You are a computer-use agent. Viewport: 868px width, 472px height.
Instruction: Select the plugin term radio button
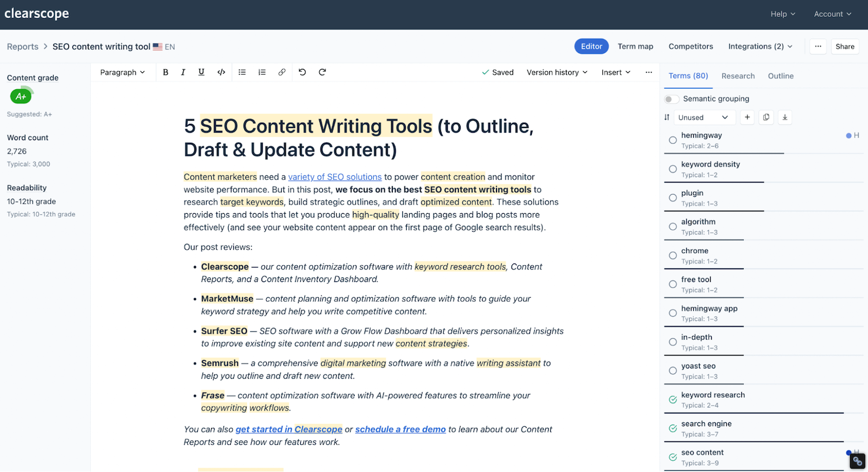click(672, 197)
